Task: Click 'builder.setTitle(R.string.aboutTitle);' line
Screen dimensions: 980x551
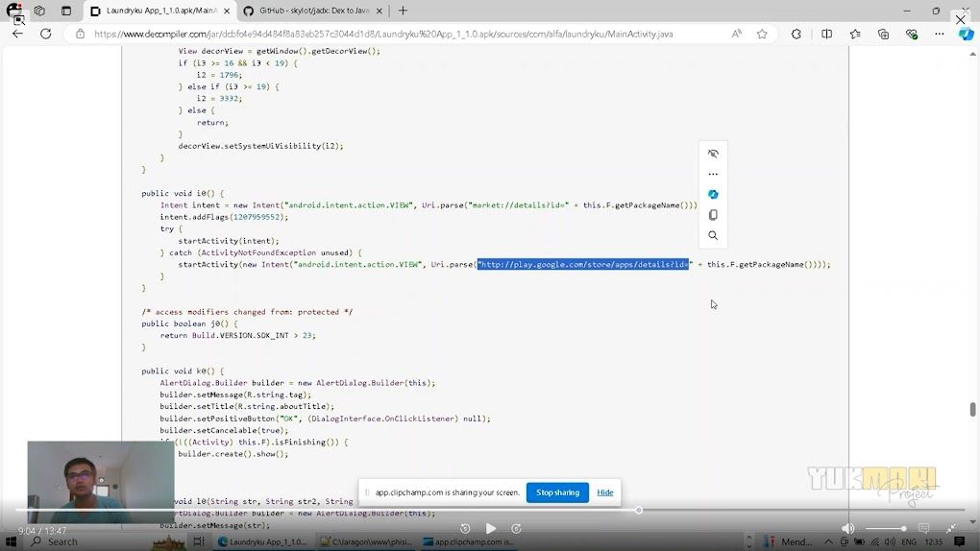Action: point(247,407)
